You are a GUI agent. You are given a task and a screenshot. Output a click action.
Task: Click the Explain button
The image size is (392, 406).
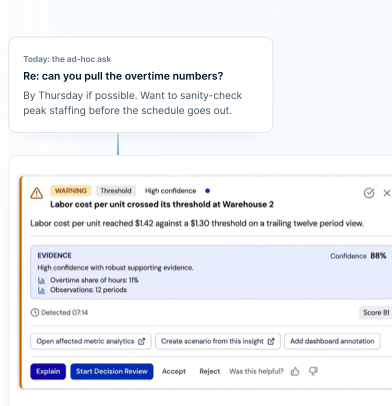pos(48,371)
